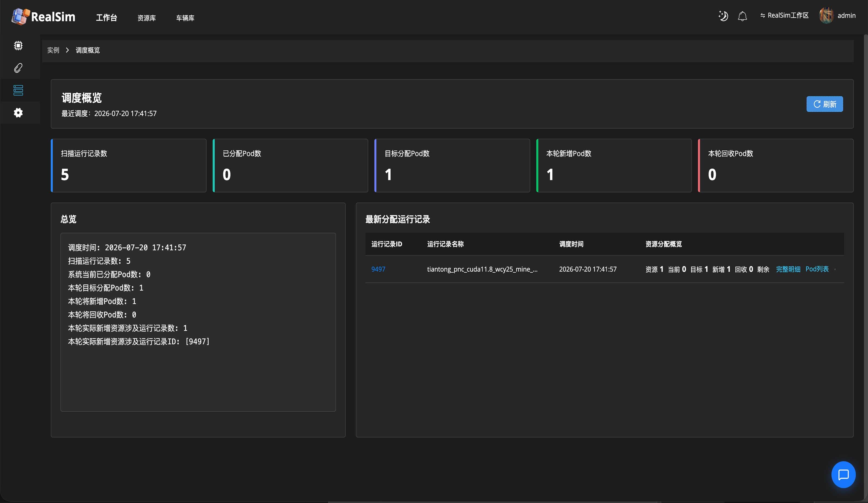Switch workspace via RealSim工作区
The width and height of the screenshot is (868, 503).
pos(784,15)
